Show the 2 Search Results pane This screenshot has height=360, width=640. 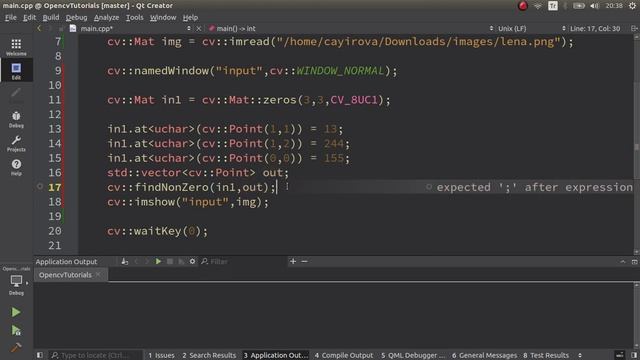[x=209, y=355]
